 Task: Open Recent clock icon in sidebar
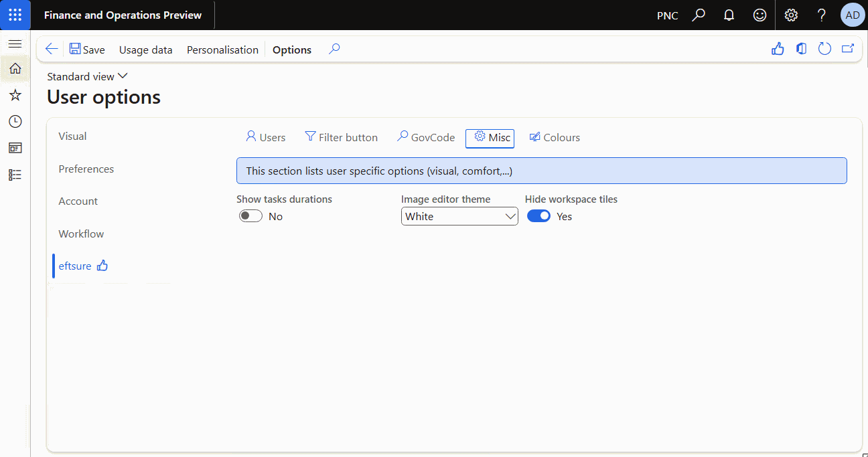pyautogui.click(x=15, y=121)
